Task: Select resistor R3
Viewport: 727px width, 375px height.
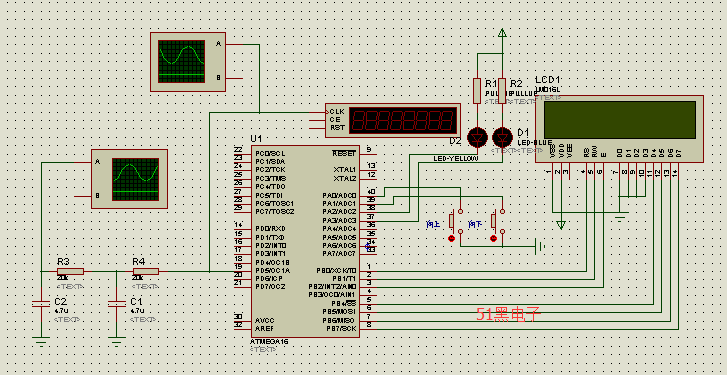Action: click(x=70, y=272)
